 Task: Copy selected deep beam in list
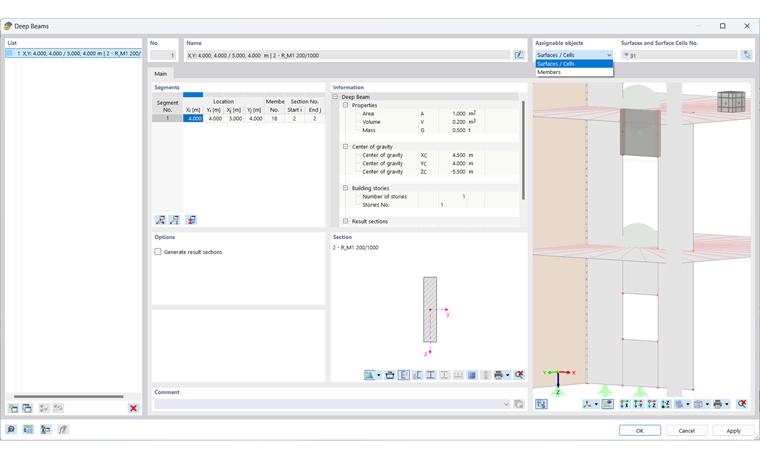27,408
